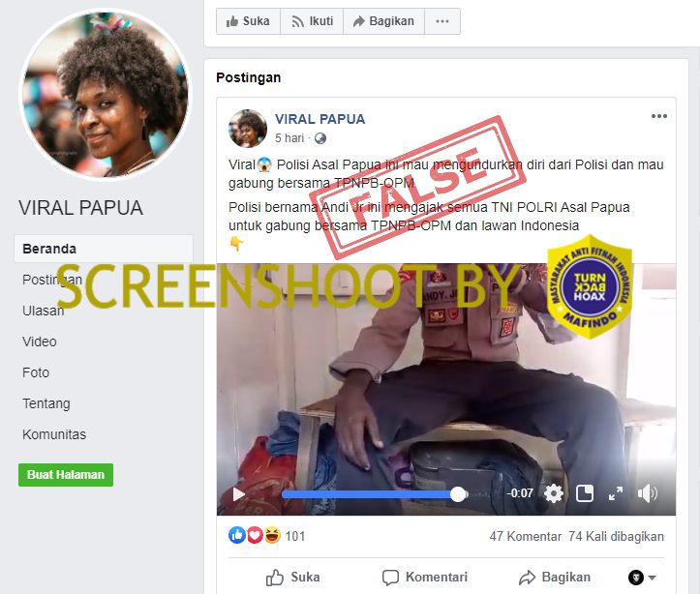This screenshot has height=594, width=700.
Task: Expand video to fullscreen
Action: pyautogui.click(x=616, y=493)
